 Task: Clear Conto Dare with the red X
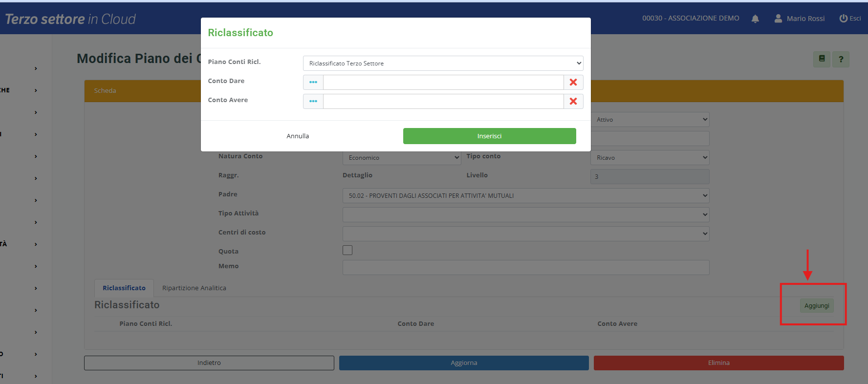click(x=573, y=82)
